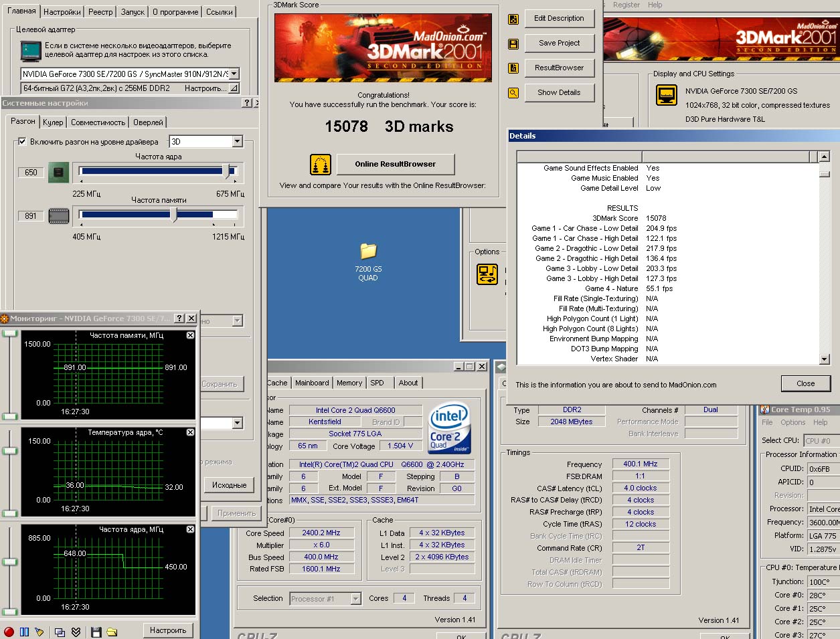
Task: Switch to the Mainboard tab in CPU-Z
Action: 312,383
